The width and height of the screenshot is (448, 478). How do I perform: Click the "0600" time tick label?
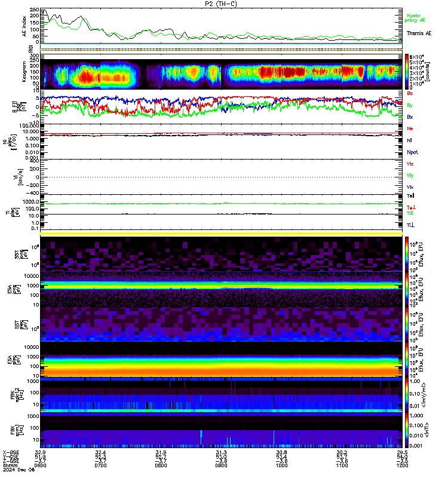(40, 465)
